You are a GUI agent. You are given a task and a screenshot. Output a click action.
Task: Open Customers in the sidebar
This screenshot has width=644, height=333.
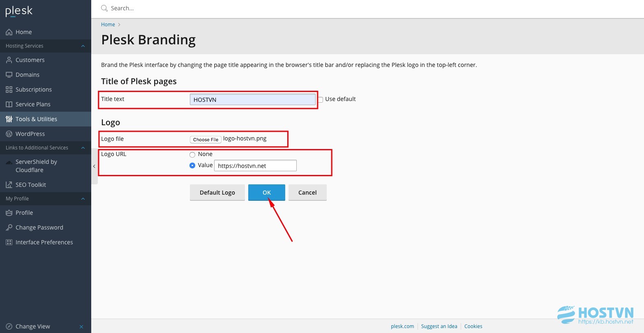click(x=46, y=60)
